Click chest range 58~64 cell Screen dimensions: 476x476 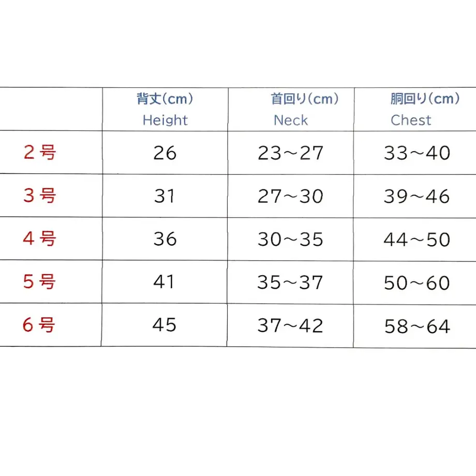(415, 326)
